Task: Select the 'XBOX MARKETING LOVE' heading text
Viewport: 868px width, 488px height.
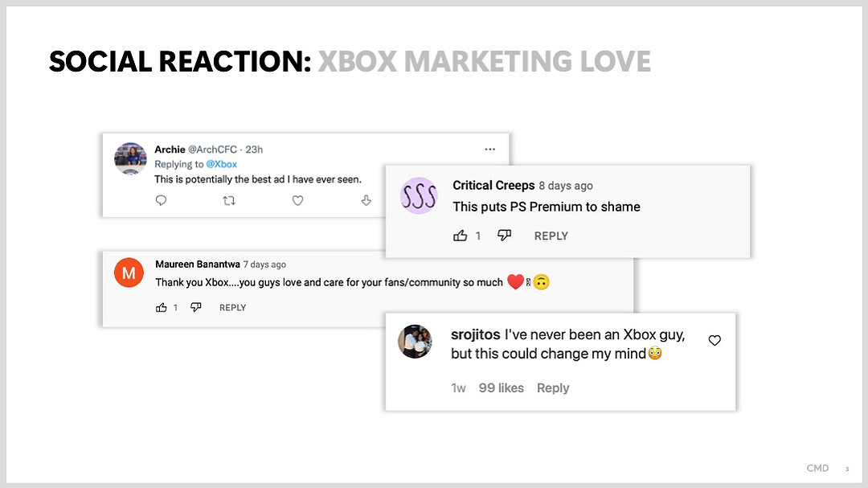Action: pos(485,61)
